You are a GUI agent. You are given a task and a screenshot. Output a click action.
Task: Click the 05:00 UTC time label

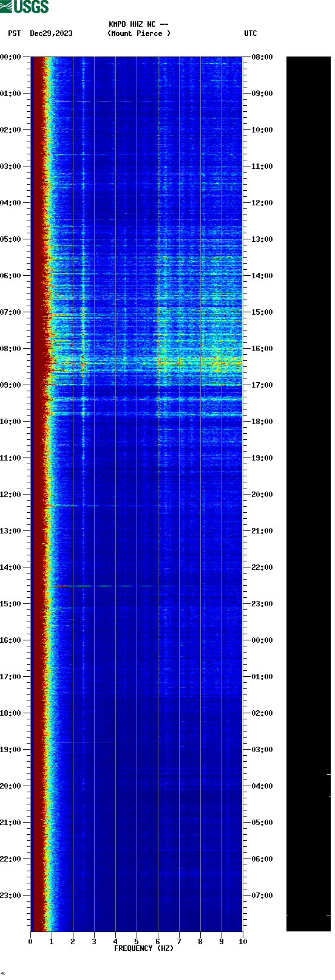(x=262, y=823)
